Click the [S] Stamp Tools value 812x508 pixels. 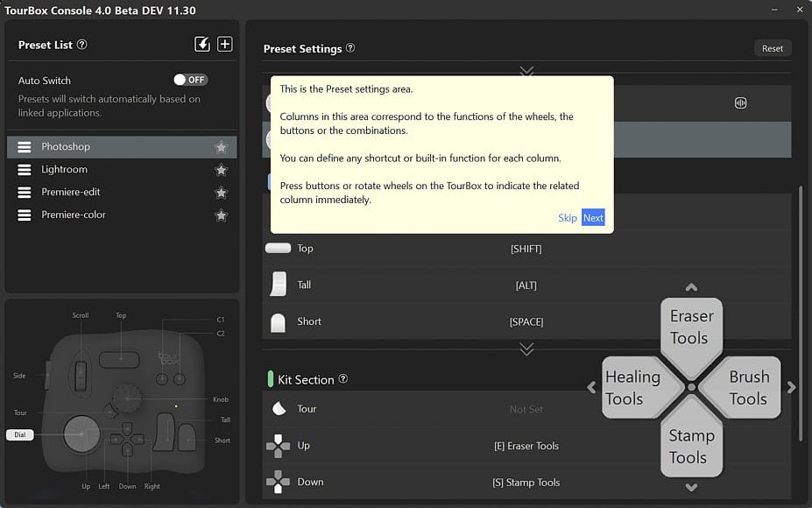pyautogui.click(x=526, y=483)
